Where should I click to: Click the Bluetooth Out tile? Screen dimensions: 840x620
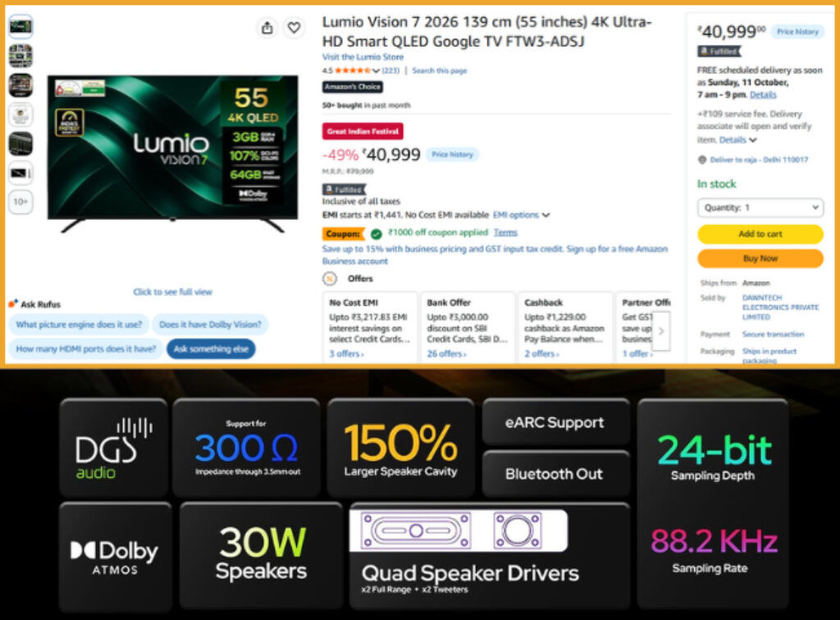click(555, 474)
